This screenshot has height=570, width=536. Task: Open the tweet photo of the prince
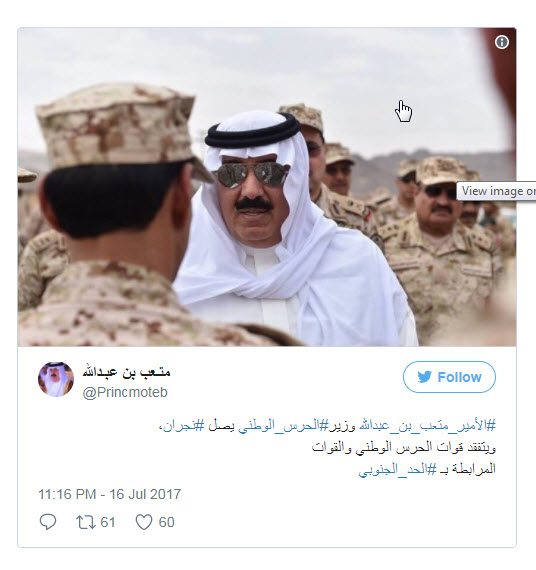[x=267, y=187]
